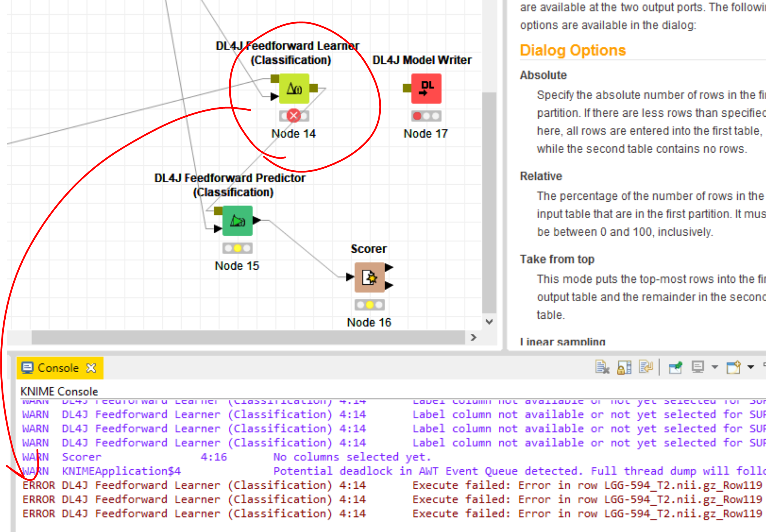Expand the Open Console dropdown arrow
This screenshot has height=532, width=766.
point(751,367)
